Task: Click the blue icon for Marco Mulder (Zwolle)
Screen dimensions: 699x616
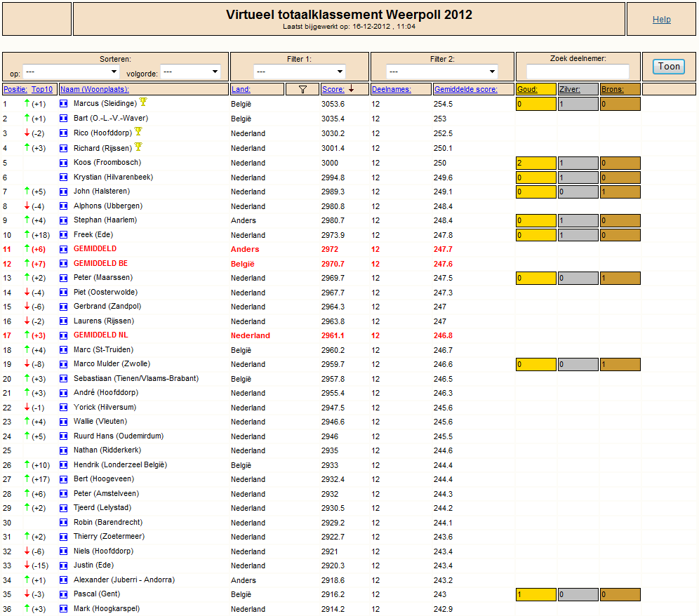Action: point(64,364)
